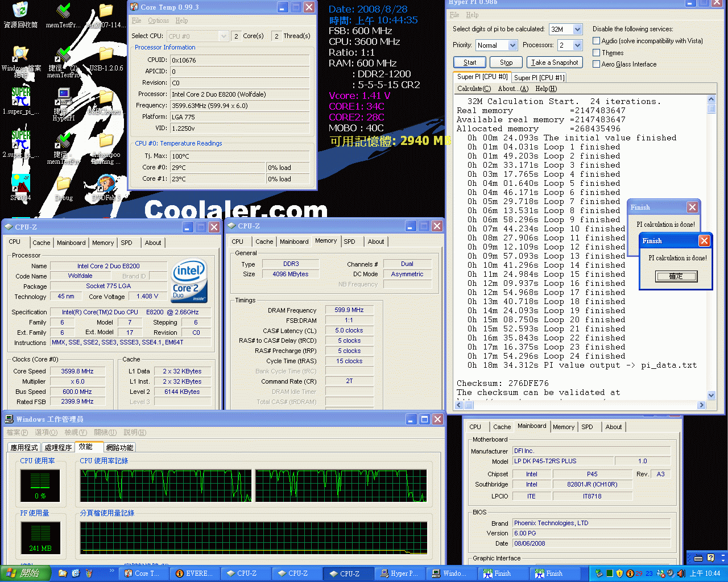Click the Intel Core 2 Duo logo in CPU-Z
The width and height of the screenshot is (728, 582).
click(x=189, y=282)
